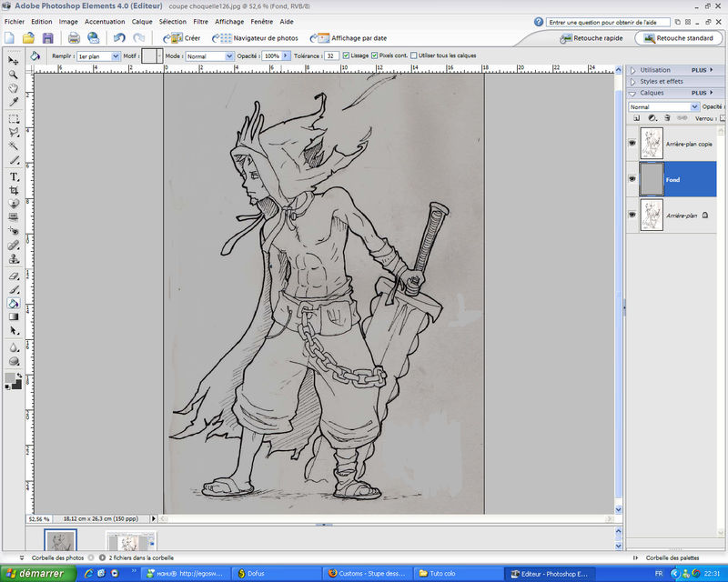
Task: Toggle the Pixels cont. checkbox
Action: tap(375, 55)
